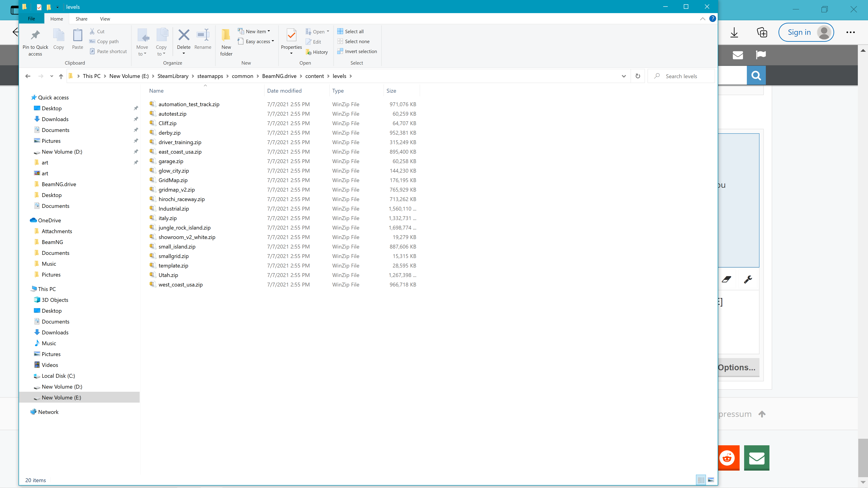868x488 pixels.
Task: Open BeamNG.drive under Quick access
Action: (x=59, y=184)
